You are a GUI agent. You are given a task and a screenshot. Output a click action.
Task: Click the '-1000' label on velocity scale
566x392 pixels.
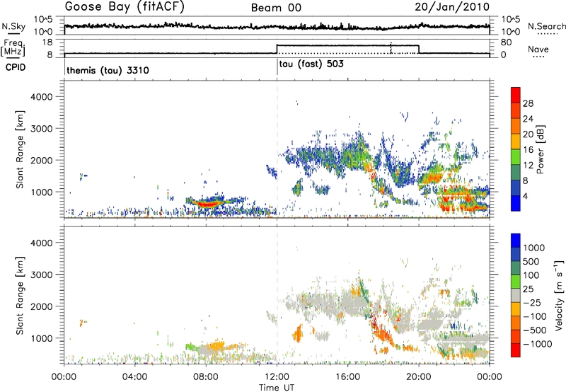point(537,344)
